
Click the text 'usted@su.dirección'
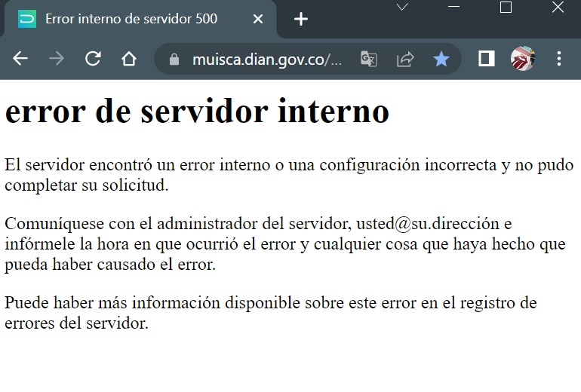(428, 224)
